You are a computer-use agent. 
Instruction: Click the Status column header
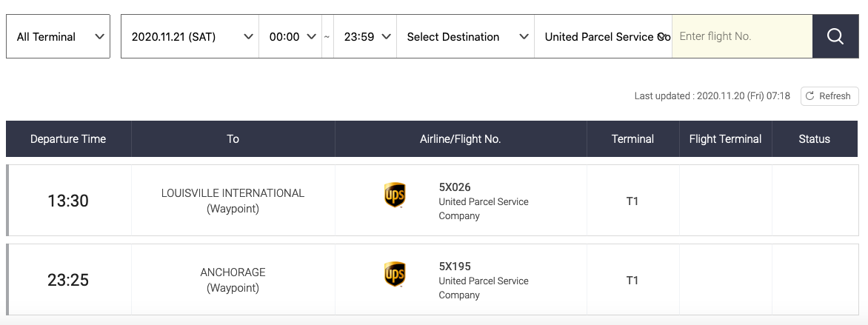pos(814,139)
